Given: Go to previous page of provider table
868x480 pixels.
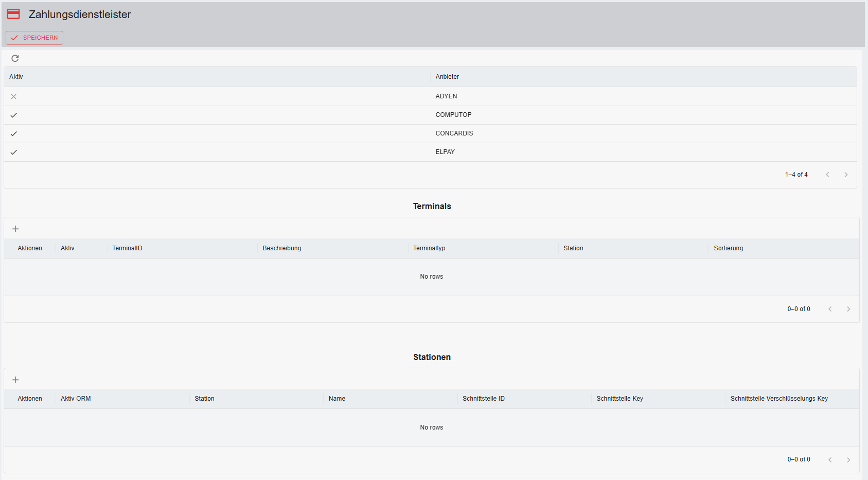Looking at the screenshot, I should point(827,175).
